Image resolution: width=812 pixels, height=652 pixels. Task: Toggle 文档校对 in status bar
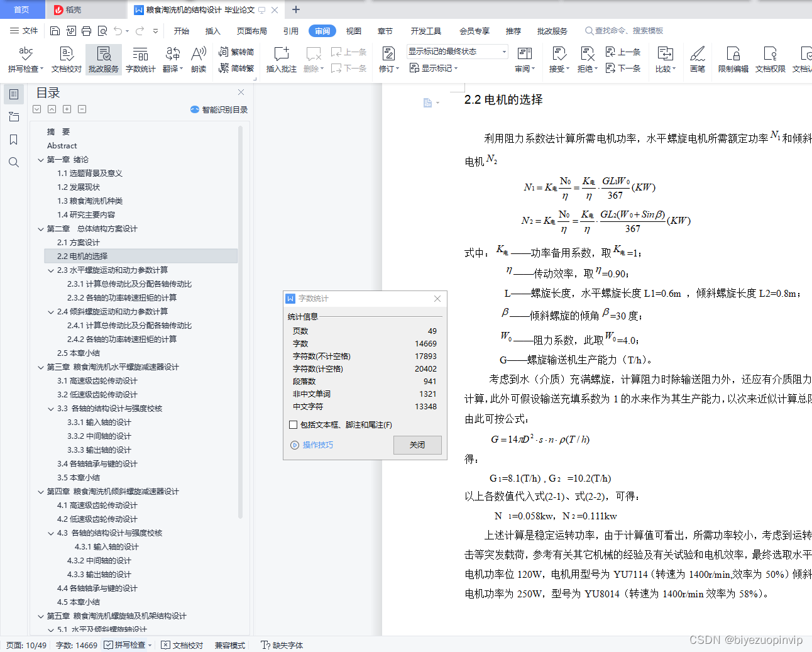coord(182,645)
